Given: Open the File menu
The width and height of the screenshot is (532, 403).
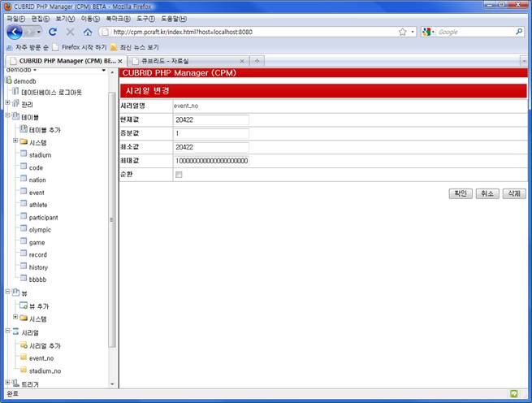Looking at the screenshot, I should [x=16, y=19].
